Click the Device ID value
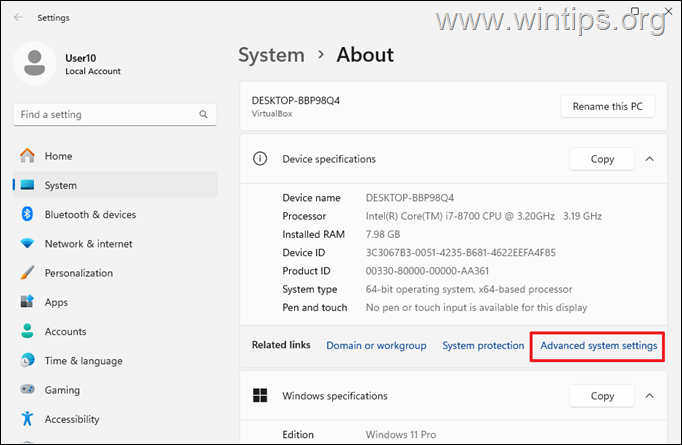Screen dimensions: 682x445 click(x=461, y=252)
